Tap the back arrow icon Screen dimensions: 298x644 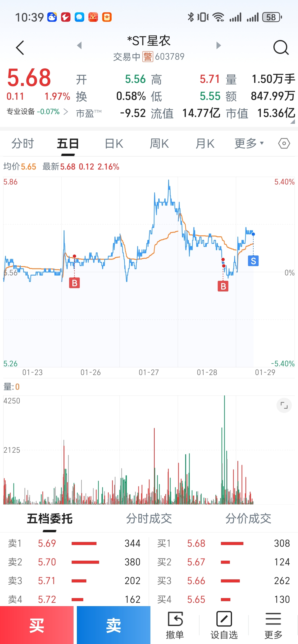(20, 48)
